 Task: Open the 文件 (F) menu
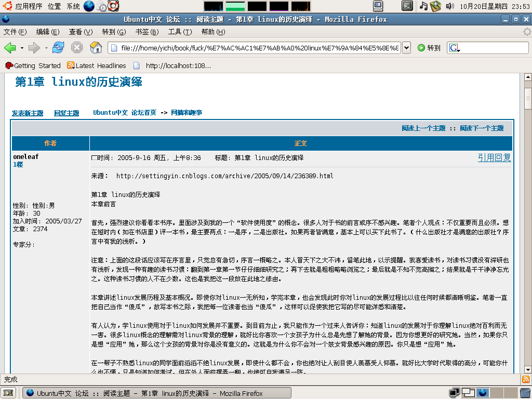point(15,32)
